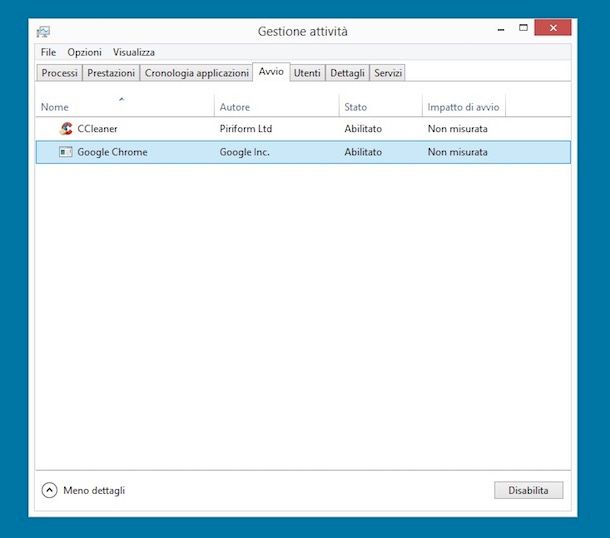The width and height of the screenshot is (610, 538).
Task: Click the CCleaner app icon
Action: pos(66,128)
